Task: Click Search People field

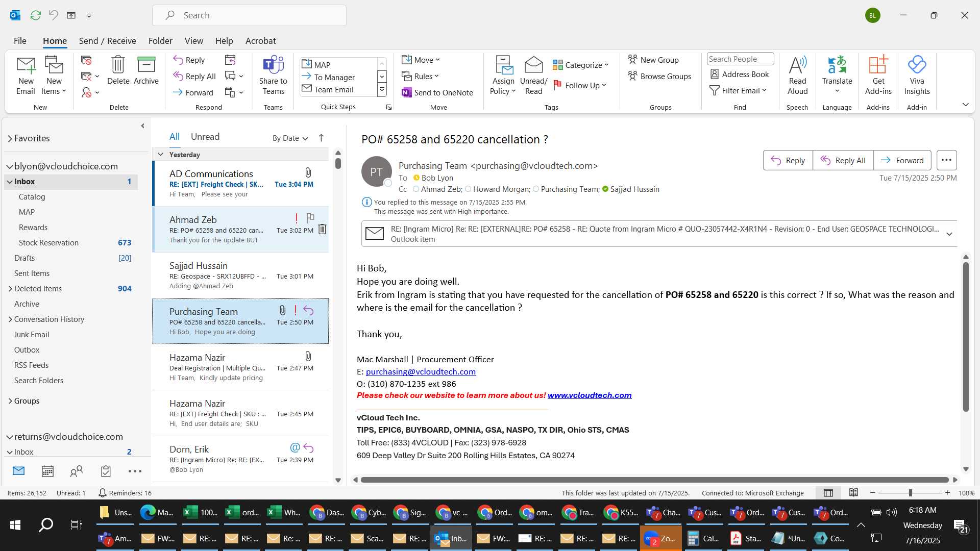Action: (740, 59)
